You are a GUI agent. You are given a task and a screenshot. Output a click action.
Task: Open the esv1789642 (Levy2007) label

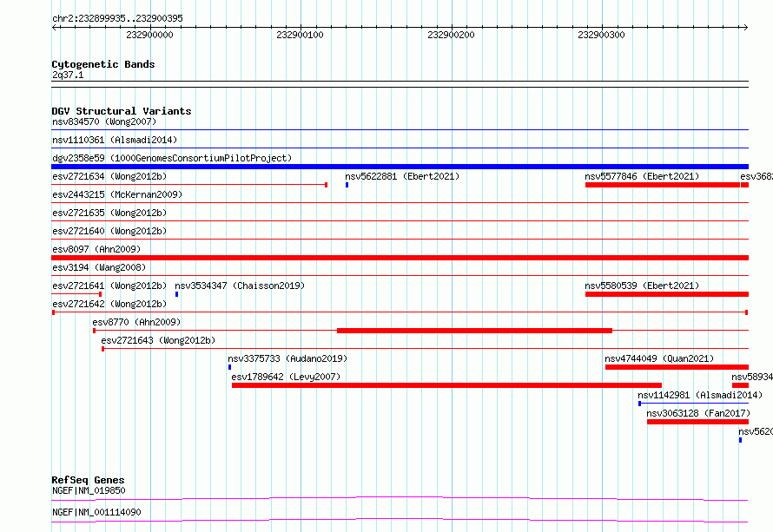[x=286, y=377]
